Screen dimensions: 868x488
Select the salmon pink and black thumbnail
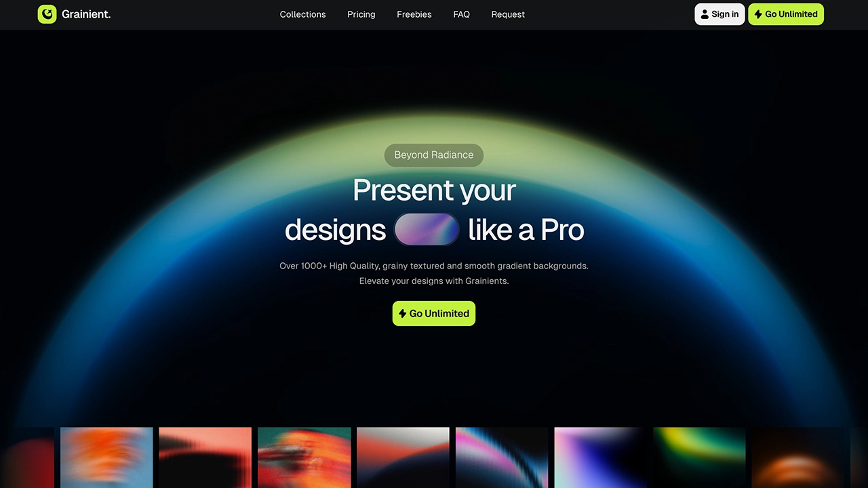click(x=205, y=457)
